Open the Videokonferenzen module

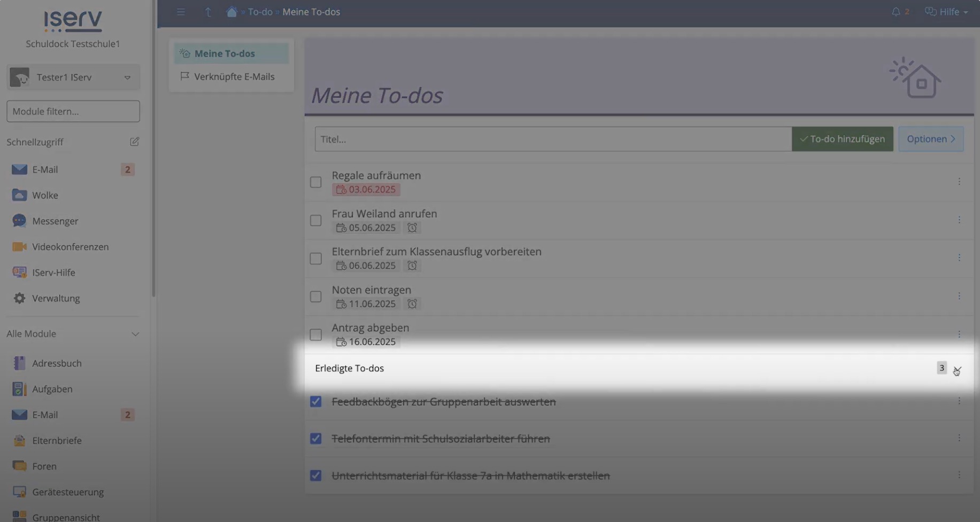(70, 247)
